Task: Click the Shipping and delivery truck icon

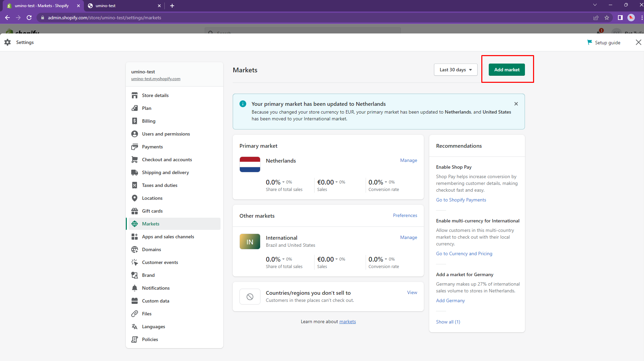Action: click(x=135, y=172)
